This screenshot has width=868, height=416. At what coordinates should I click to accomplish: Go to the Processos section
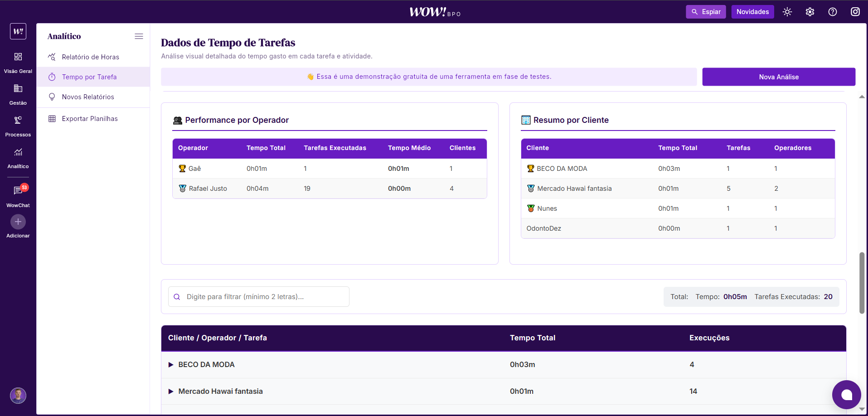[x=18, y=121]
